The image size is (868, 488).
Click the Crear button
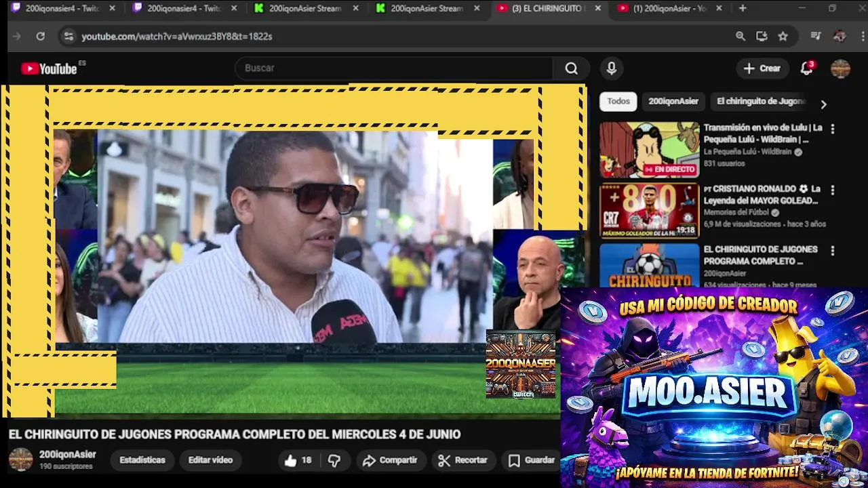point(762,68)
